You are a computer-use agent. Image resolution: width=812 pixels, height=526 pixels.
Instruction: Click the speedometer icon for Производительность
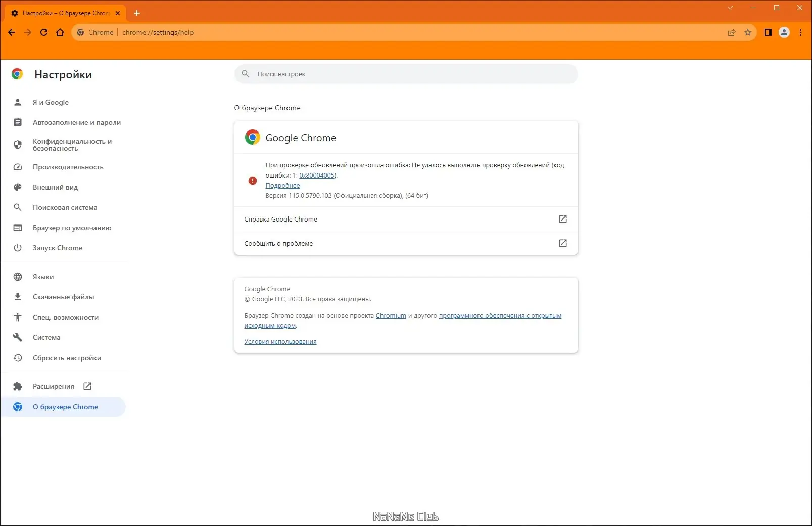pos(18,167)
